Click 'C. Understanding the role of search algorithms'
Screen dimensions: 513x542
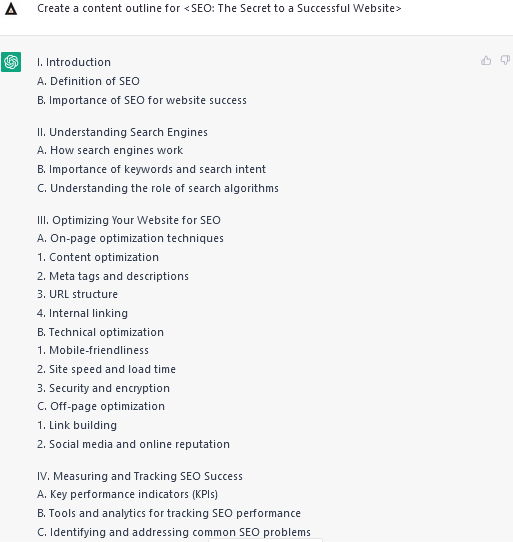(158, 188)
